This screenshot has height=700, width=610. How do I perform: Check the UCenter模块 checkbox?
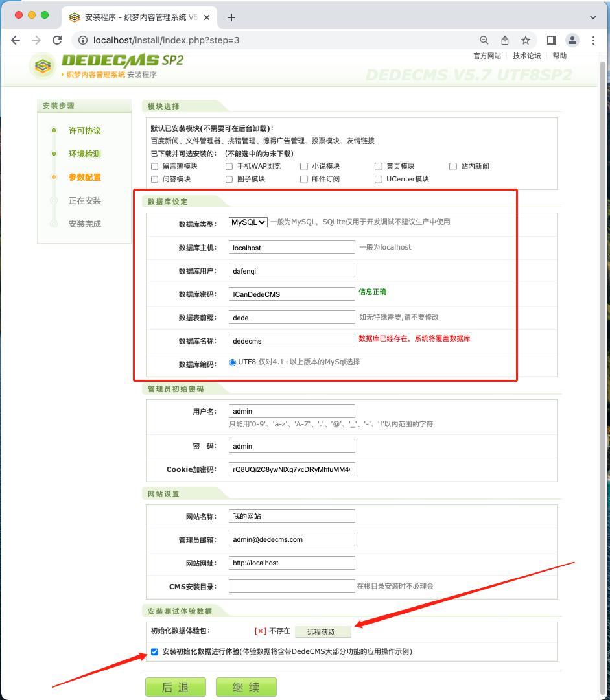[378, 179]
